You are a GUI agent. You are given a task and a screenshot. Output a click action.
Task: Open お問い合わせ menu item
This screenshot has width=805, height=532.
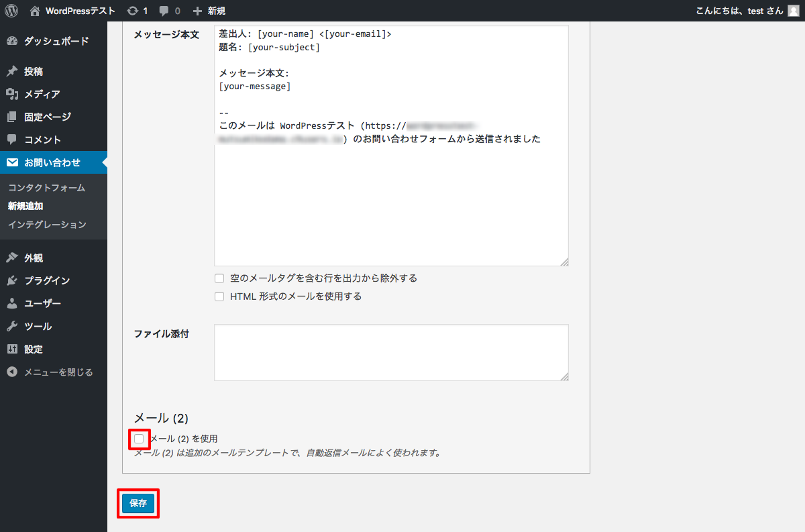pyautogui.click(x=54, y=162)
